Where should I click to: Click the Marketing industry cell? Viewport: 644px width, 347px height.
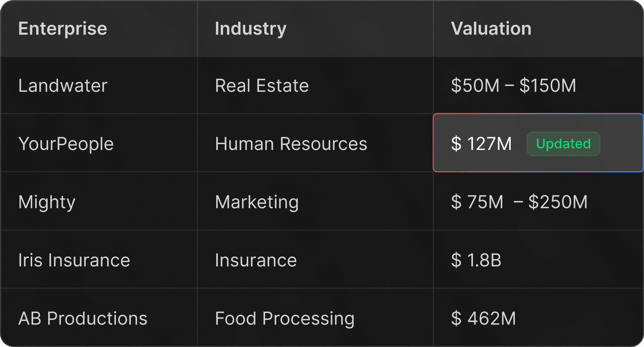click(257, 202)
